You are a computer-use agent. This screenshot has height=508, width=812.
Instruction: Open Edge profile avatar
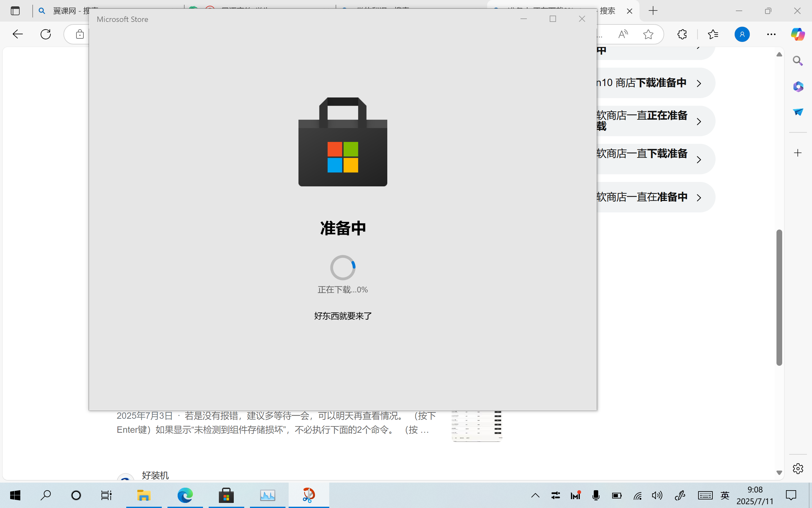(742, 34)
